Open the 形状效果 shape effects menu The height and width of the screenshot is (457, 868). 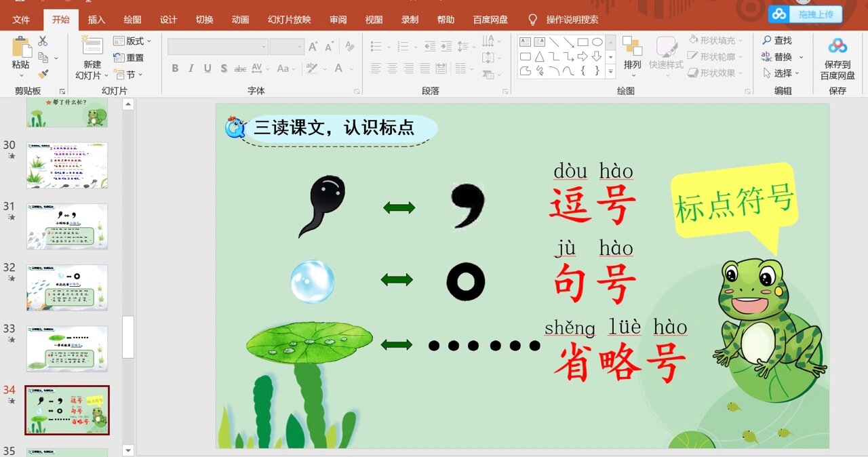click(716, 73)
